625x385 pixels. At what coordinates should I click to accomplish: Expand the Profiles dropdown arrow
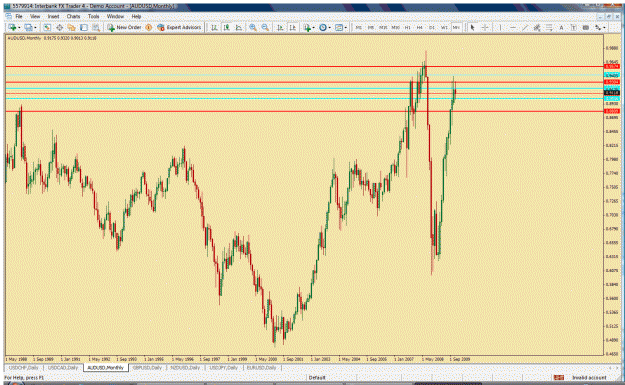tap(35, 28)
